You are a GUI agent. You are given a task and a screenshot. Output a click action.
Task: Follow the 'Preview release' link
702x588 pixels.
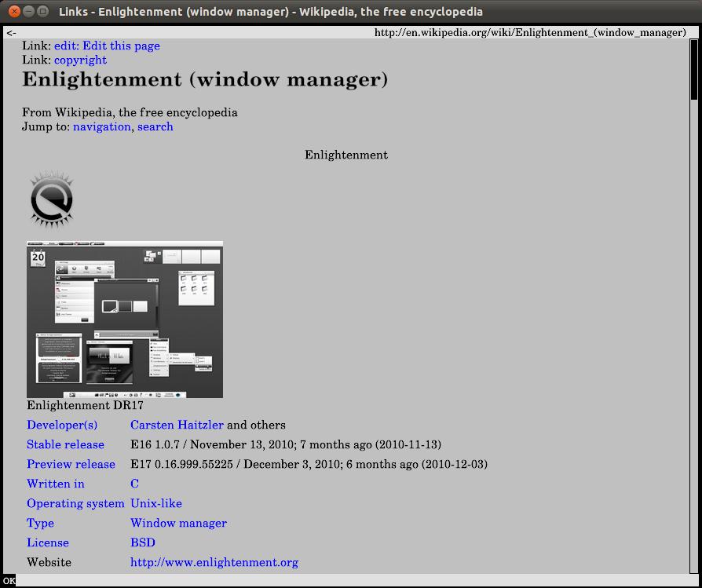71,465
